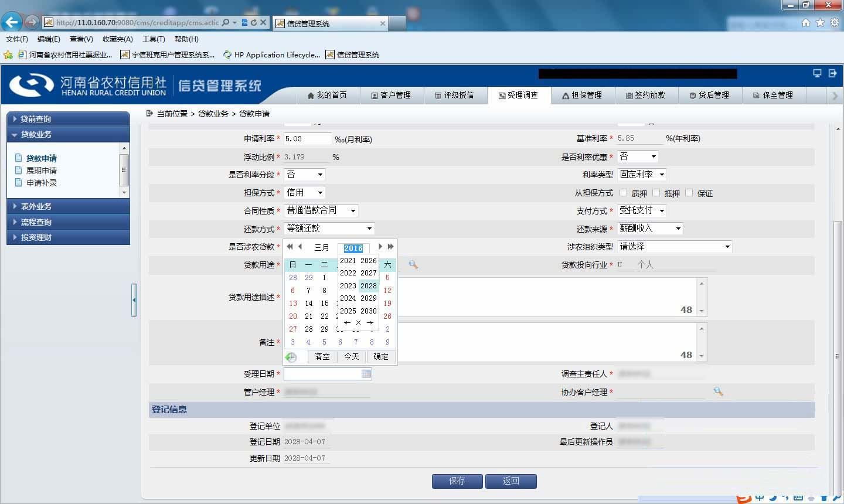Image resolution: width=844 pixels, height=504 pixels.
Task: Open 涉农组织类型 dropdown
Action: (675, 247)
